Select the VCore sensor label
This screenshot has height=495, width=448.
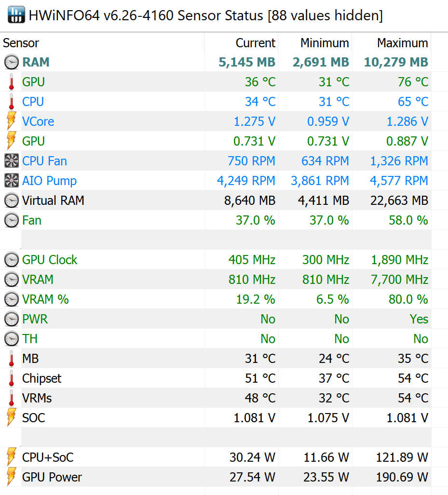[x=38, y=121]
